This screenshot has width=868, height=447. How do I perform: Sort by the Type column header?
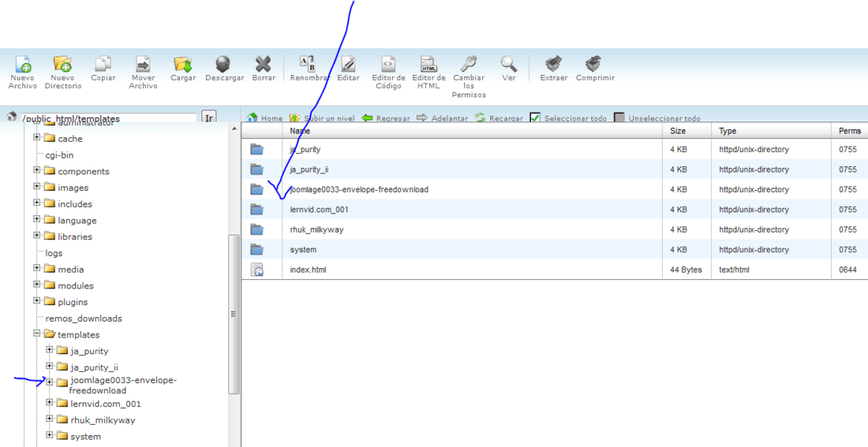point(771,131)
